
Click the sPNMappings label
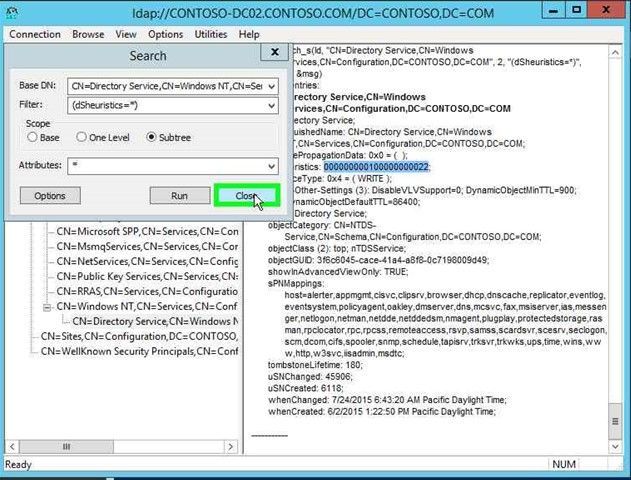[296, 283]
